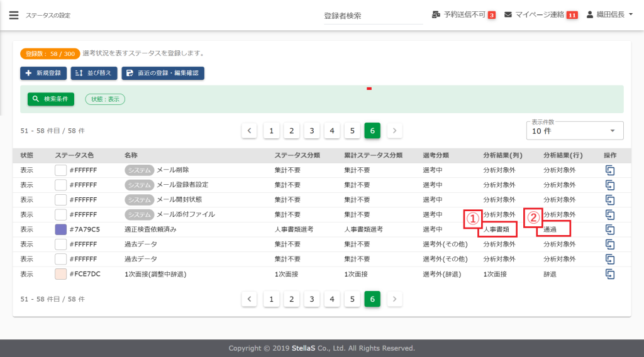644x357 pixels.
Task: Open マイページ連絡 mail notifications
Action: 508,14
